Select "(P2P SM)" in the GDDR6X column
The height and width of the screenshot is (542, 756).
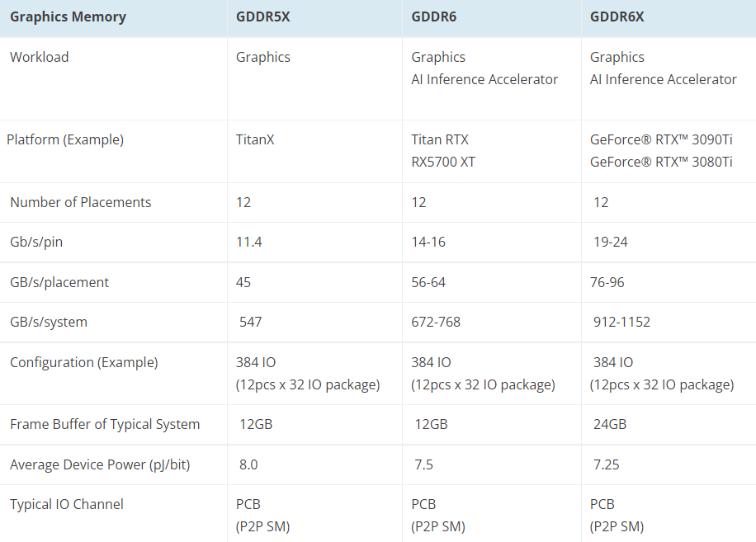coord(617,526)
